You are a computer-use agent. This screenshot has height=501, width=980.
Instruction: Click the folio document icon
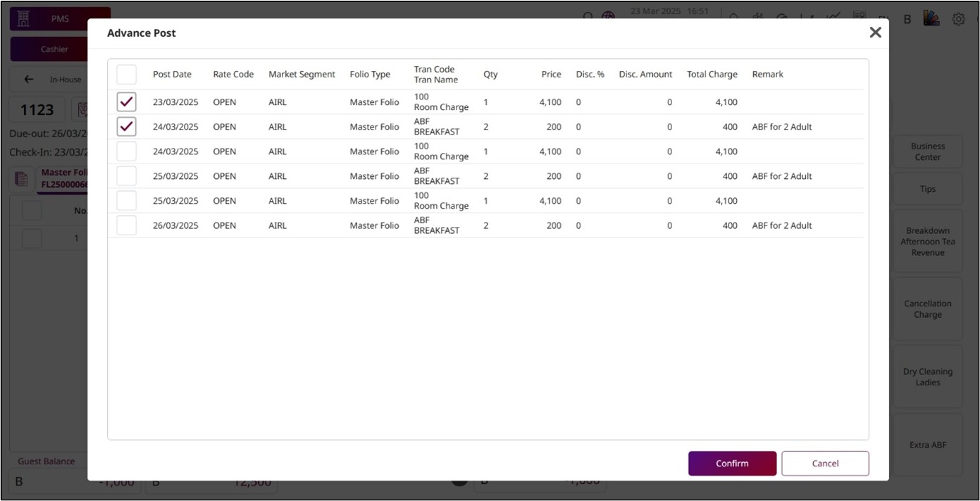coord(22,179)
